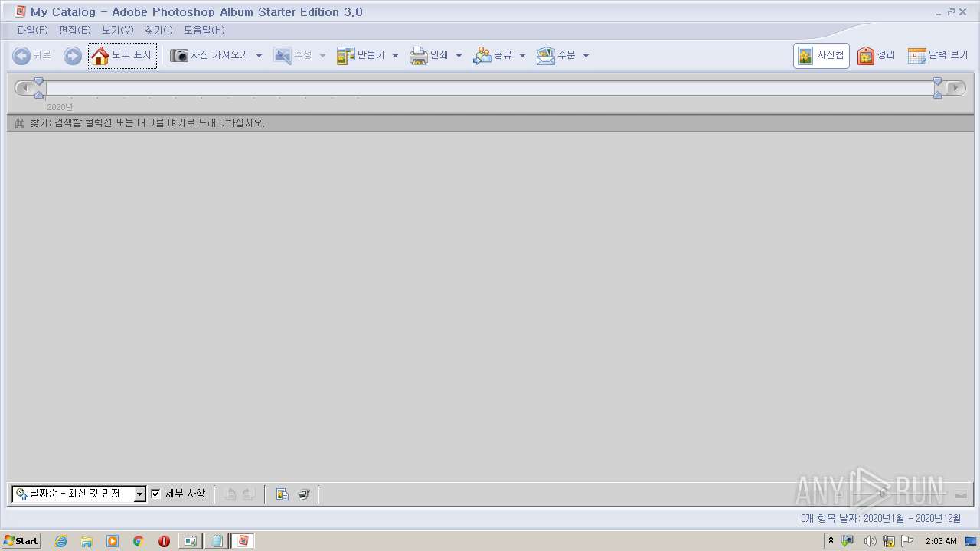Viewport: 980px width, 551px height.
Task: Uncheck the 세부 사항 checkbox
Action: point(155,494)
